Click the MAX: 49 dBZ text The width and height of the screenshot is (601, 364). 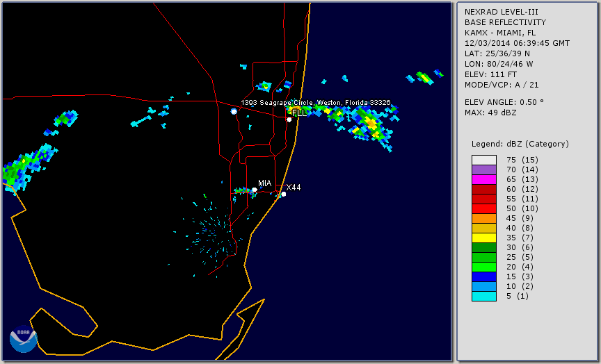[490, 113]
